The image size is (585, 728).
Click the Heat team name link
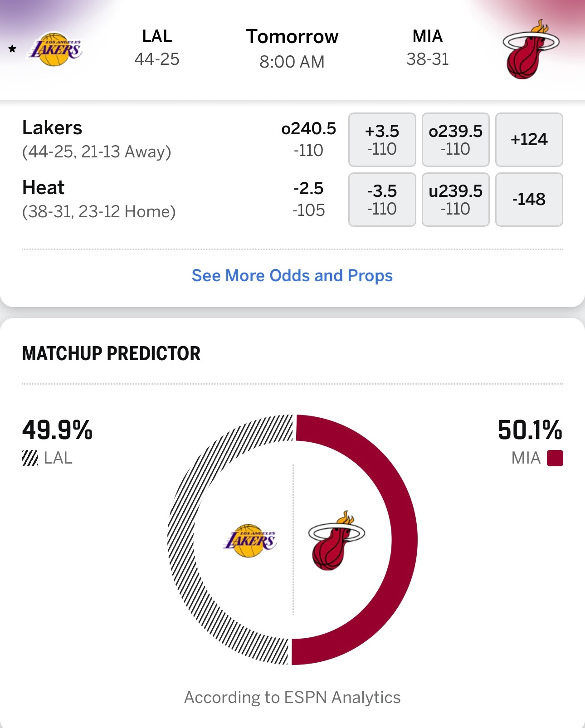pyautogui.click(x=44, y=187)
